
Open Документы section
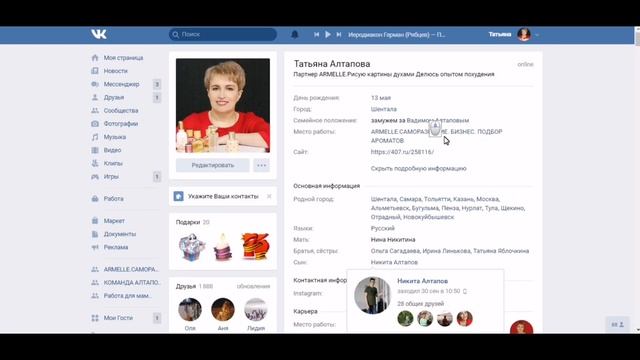120,234
